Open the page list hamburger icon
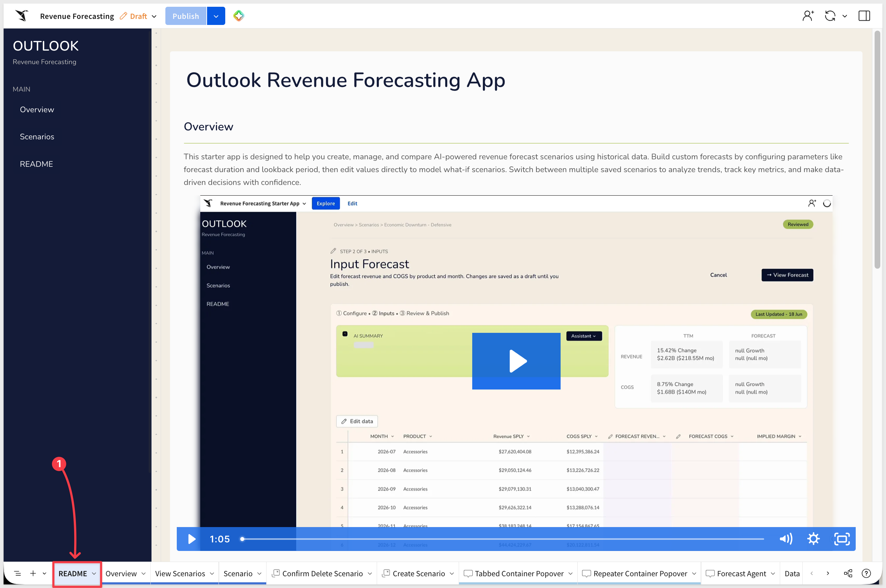Image resolution: width=886 pixels, height=588 pixels. [17, 573]
